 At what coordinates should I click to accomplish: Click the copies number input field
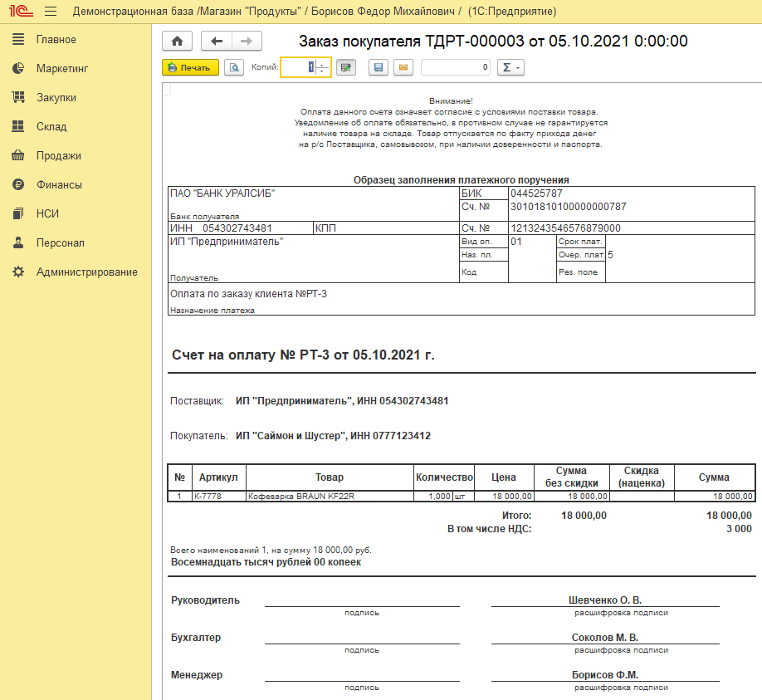click(x=297, y=67)
